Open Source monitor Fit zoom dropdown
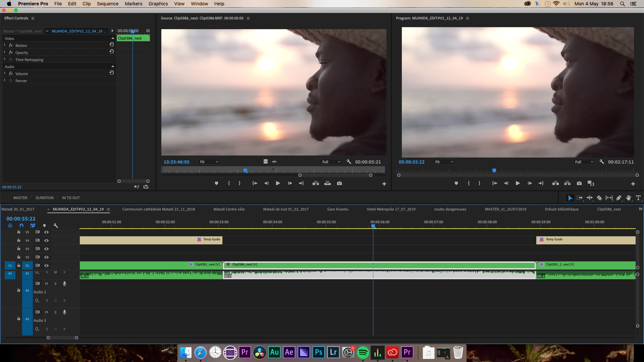The image size is (644, 362). pos(209,162)
